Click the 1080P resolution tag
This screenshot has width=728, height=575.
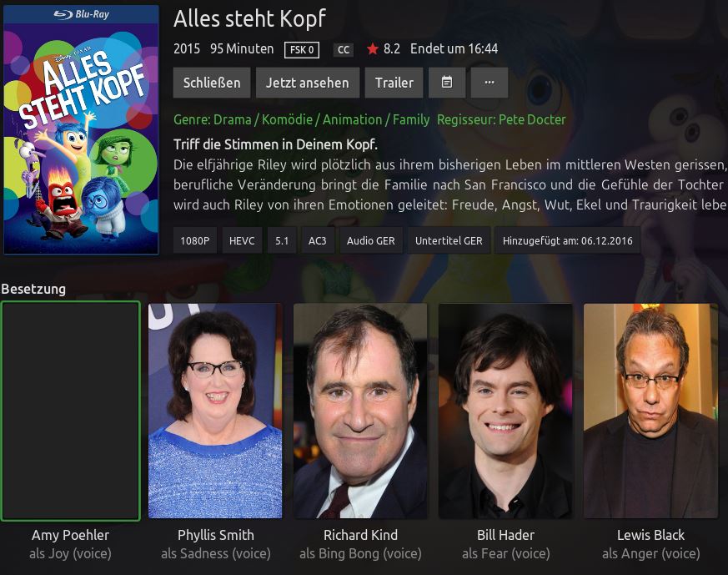[195, 240]
